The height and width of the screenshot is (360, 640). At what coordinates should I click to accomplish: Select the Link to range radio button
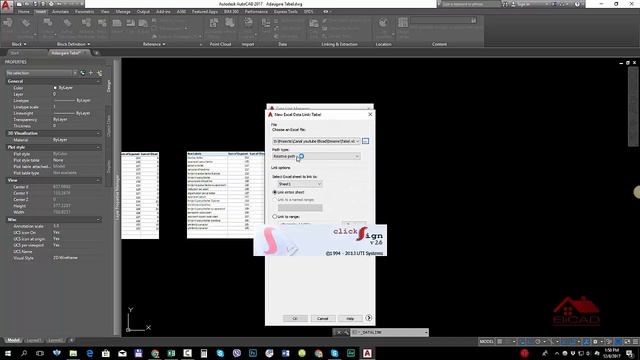275,217
